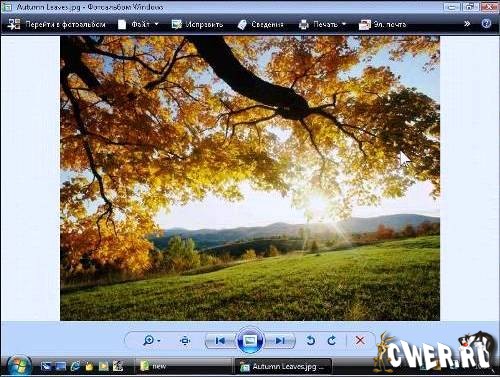Go to the previous photo
Image resolution: width=500 pixels, height=377 pixels.
tap(220, 341)
